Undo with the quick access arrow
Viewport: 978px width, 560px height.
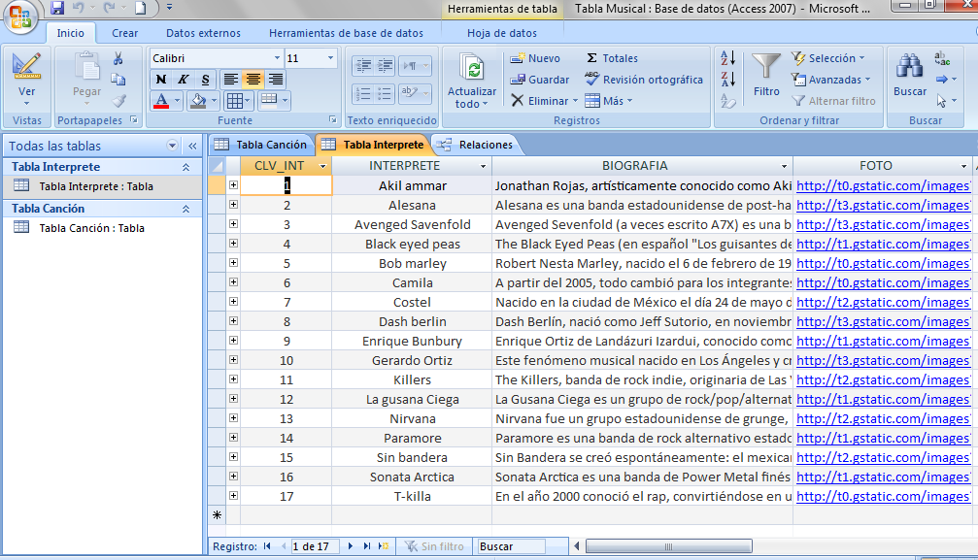tap(78, 8)
